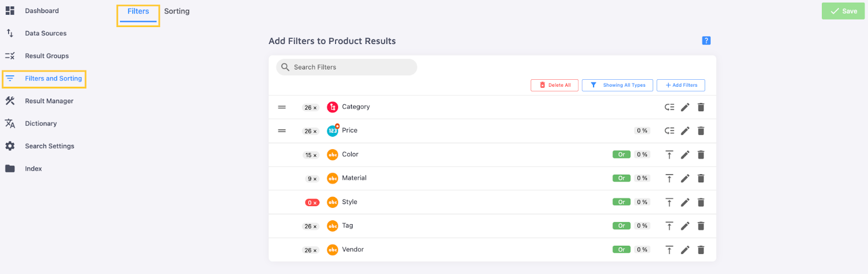Image resolution: width=868 pixels, height=274 pixels.
Task: Edit the Category filter with pencil icon
Action: click(685, 107)
